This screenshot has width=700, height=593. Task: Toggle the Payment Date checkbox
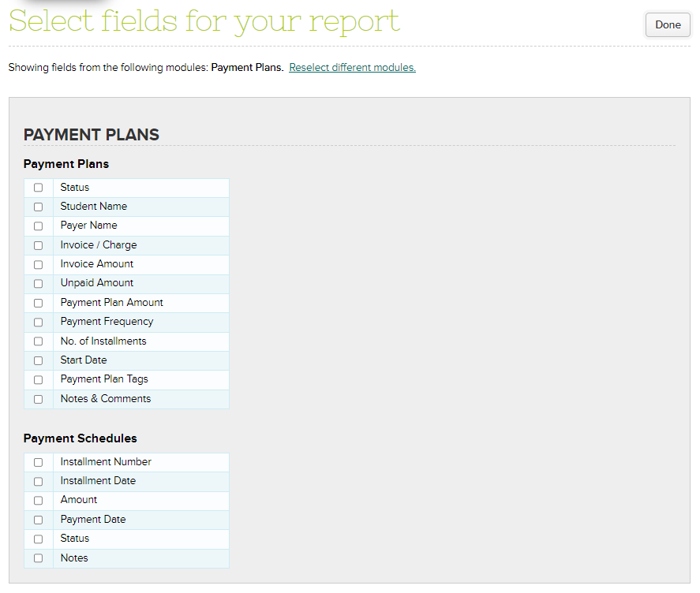38,520
